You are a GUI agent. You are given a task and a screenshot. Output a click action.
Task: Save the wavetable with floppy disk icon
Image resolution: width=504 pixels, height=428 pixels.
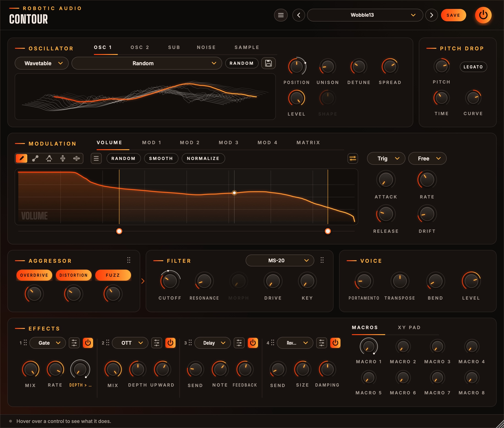tap(268, 63)
